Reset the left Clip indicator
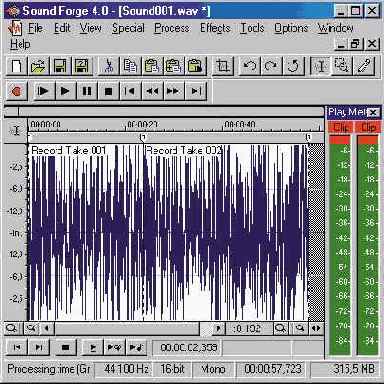Viewport: 384px width, 384px height. click(340, 127)
